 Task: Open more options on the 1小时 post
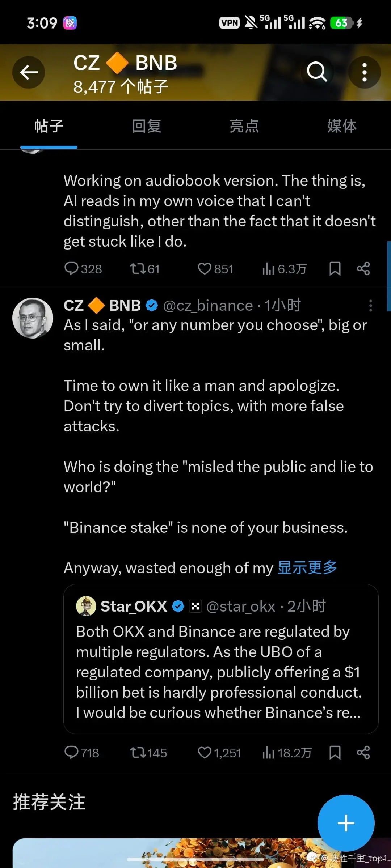pos(370,306)
